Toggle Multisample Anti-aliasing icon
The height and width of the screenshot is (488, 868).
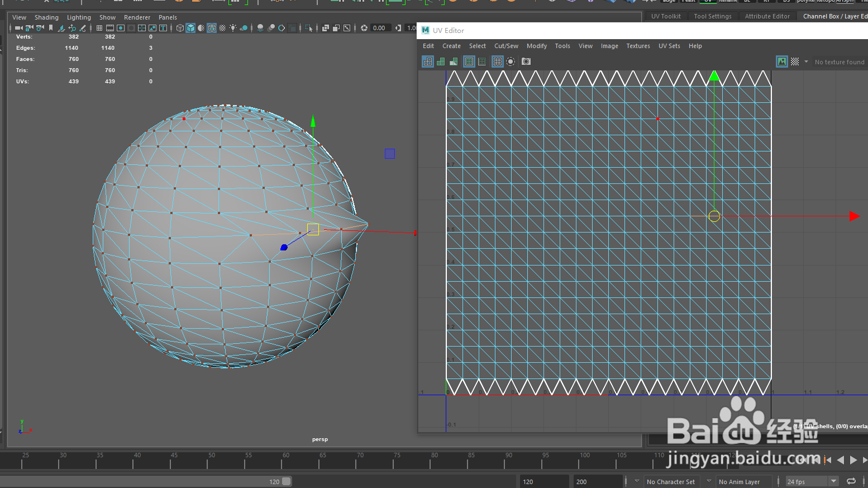click(x=282, y=28)
